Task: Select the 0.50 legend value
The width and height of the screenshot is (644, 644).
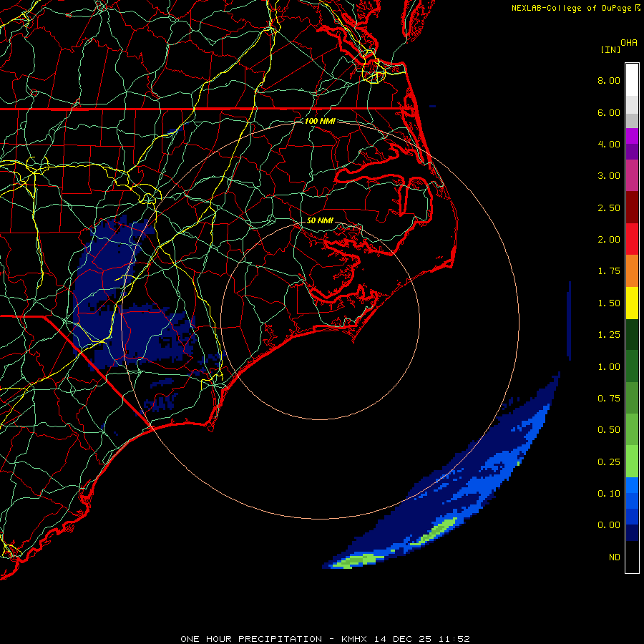Action: click(609, 430)
